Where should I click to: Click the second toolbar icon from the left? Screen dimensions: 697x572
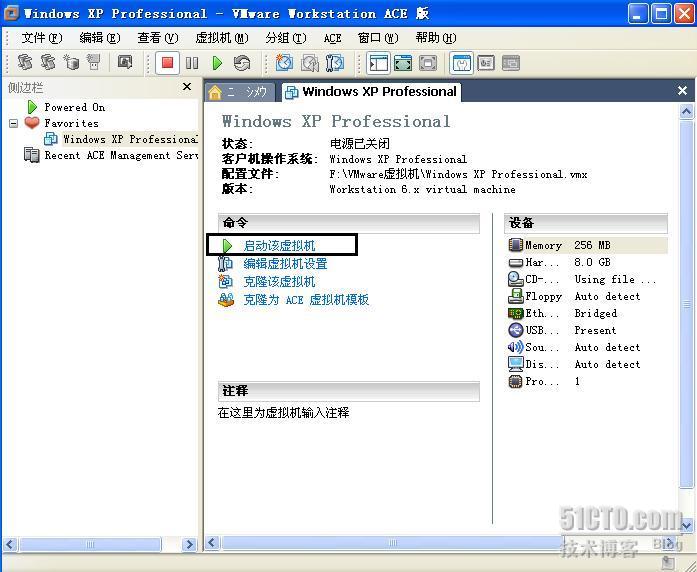pos(48,62)
